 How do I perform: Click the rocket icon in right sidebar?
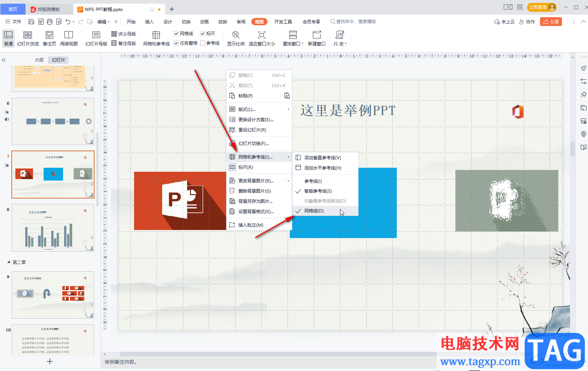click(584, 68)
